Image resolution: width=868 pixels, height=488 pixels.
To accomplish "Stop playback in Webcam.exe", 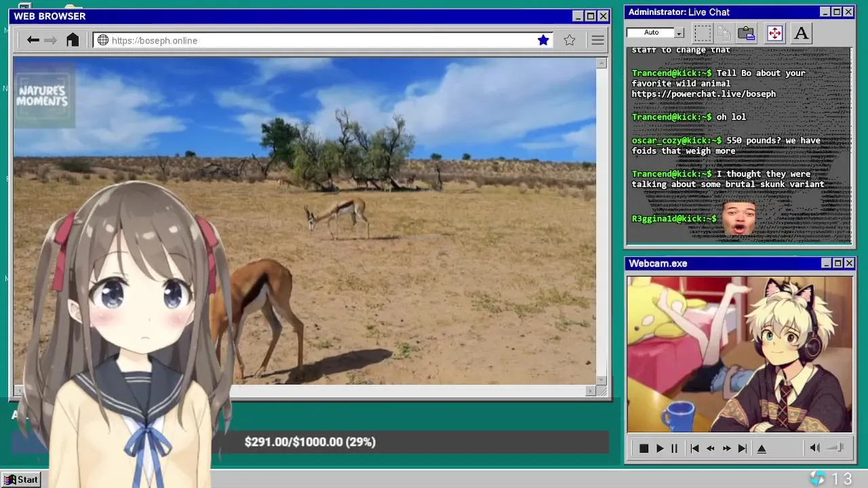I will click(x=644, y=448).
